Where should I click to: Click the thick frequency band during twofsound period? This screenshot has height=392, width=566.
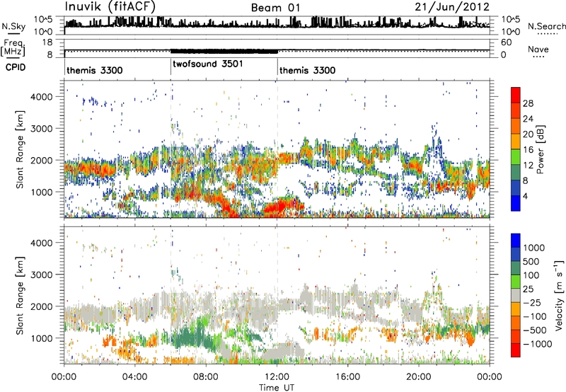(x=224, y=51)
